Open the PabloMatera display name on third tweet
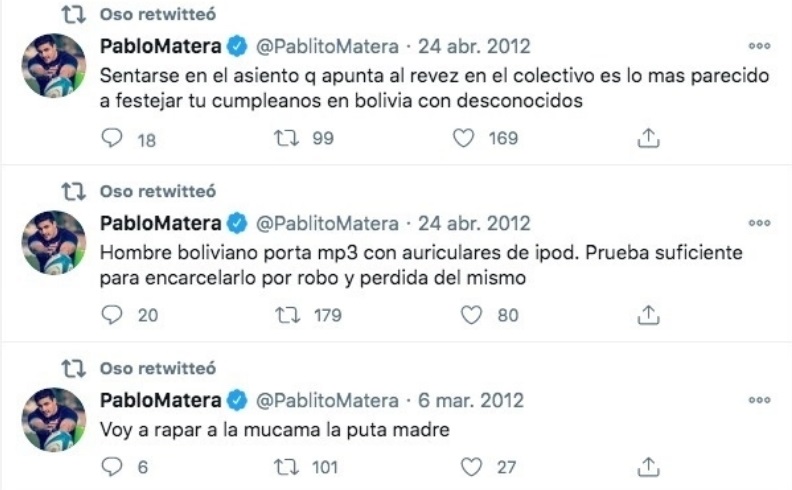 [x=159, y=400]
